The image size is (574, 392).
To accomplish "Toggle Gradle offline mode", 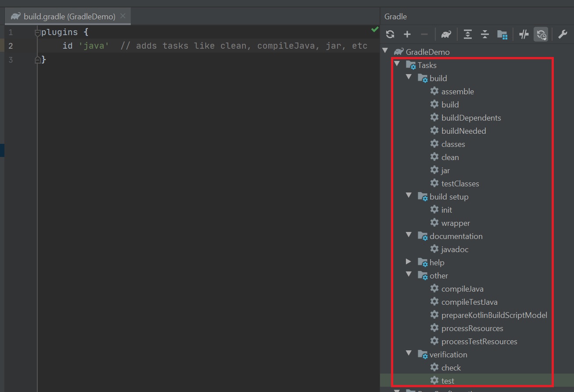I will click(x=524, y=35).
